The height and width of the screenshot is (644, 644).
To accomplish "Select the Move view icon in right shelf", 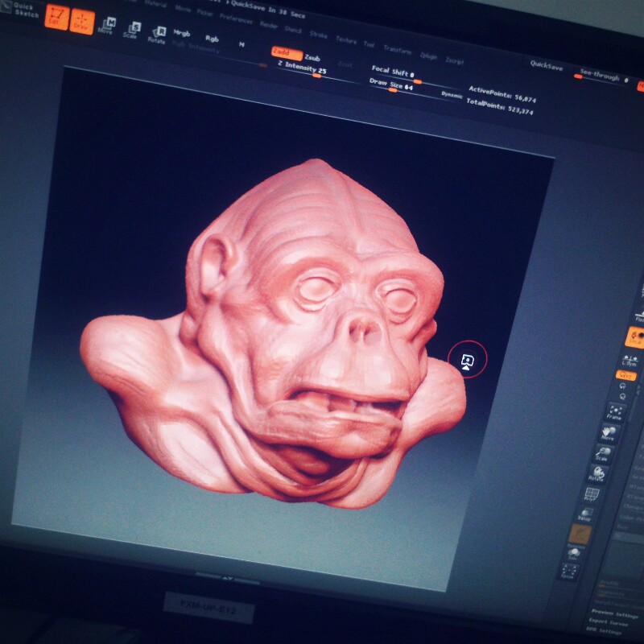I will pos(609,433).
